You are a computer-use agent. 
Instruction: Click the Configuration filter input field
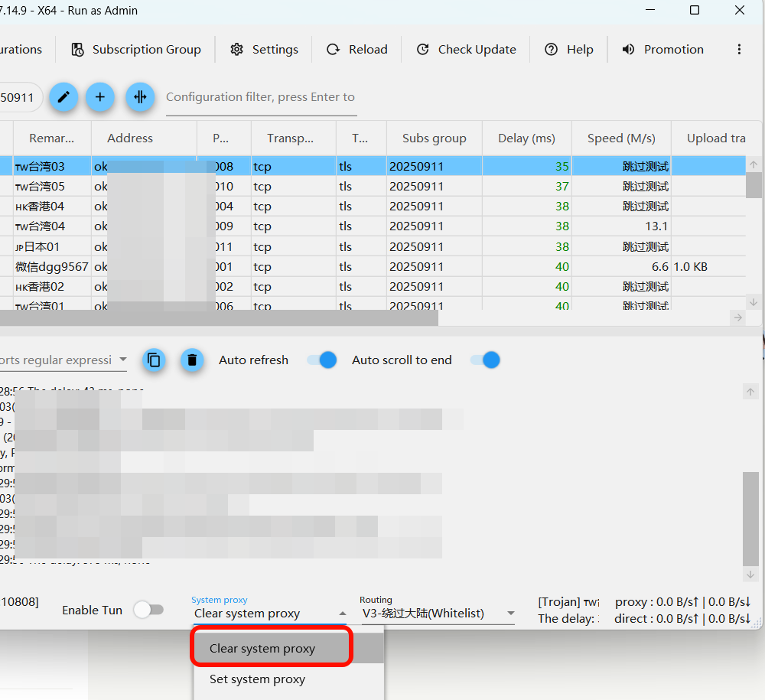tap(261, 97)
